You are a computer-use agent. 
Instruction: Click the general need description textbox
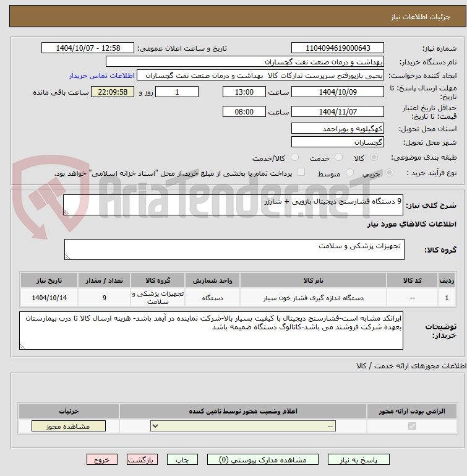233,205
